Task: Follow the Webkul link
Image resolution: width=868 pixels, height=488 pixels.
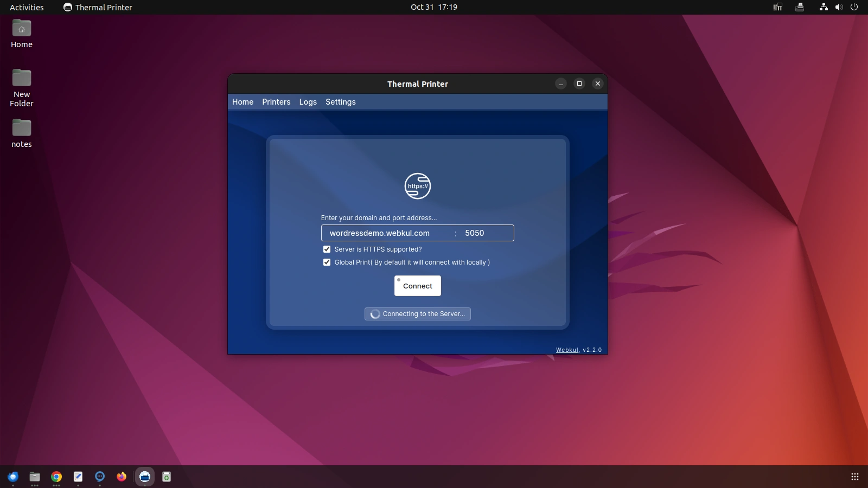Action: click(567, 350)
